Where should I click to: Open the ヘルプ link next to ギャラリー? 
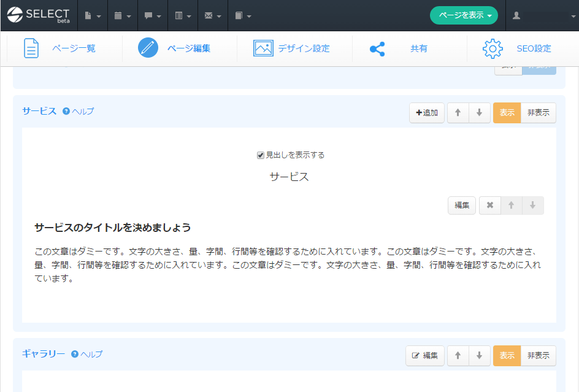point(87,354)
